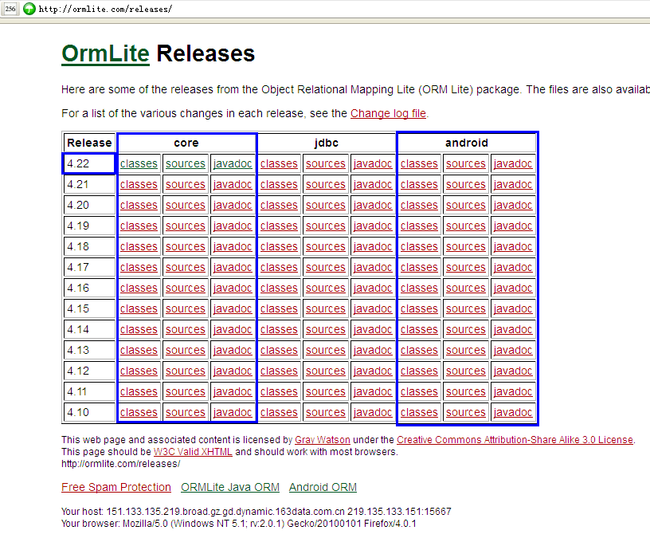650x542 pixels.
Task: Download 4.16 android classes
Action: point(419,288)
